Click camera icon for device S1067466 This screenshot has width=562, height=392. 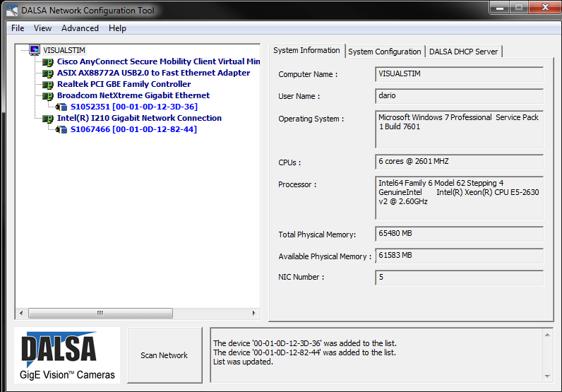click(x=61, y=129)
